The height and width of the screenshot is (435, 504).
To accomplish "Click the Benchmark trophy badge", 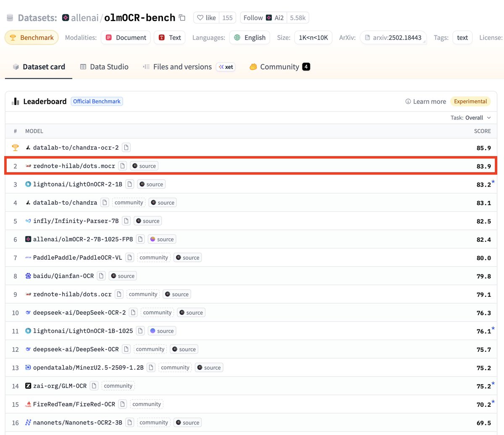I will pyautogui.click(x=31, y=37).
